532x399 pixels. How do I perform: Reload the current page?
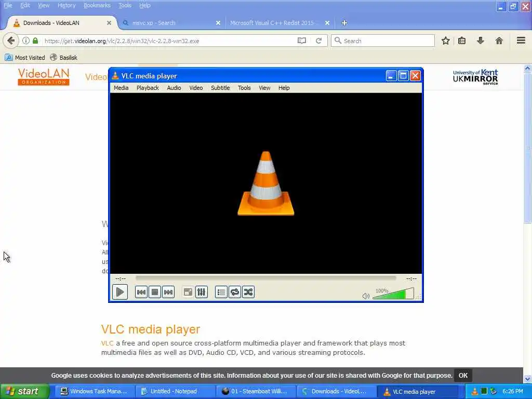click(318, 41)
